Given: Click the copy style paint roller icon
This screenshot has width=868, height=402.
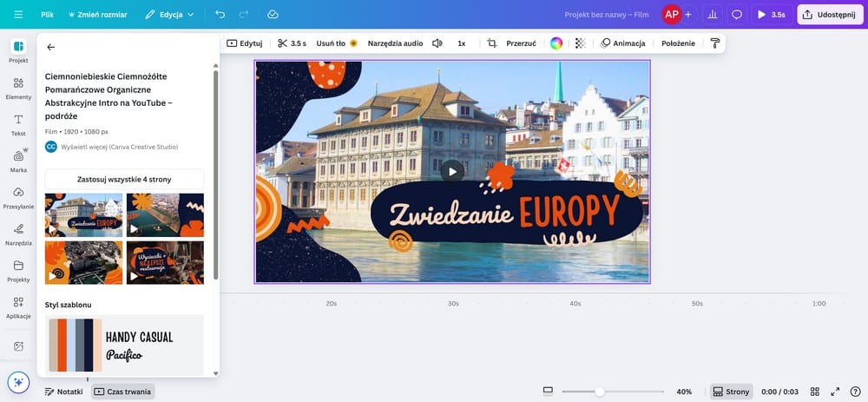Looking at the screenshot, I should (714, 43).
